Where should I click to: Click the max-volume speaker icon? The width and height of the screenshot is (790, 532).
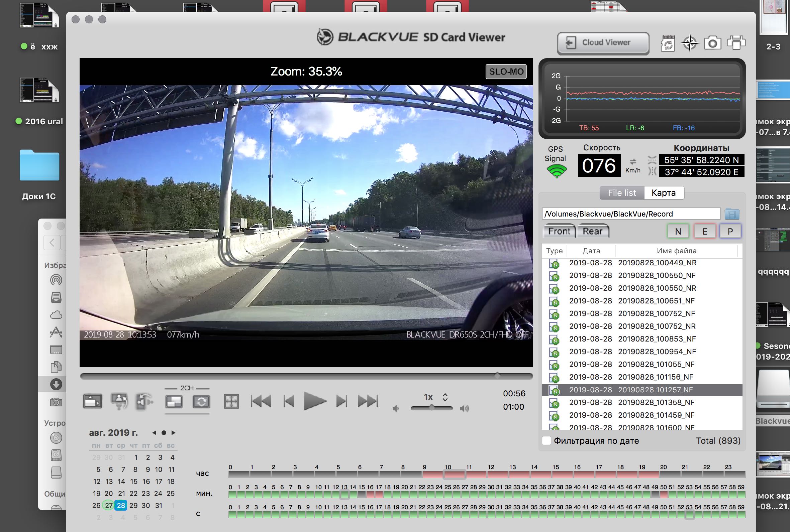coord(465,408)
